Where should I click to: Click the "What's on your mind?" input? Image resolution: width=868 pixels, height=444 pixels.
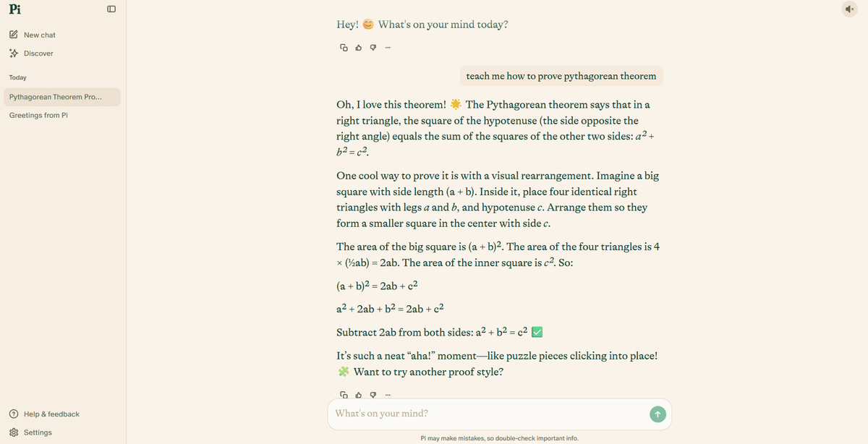point(488,414)
